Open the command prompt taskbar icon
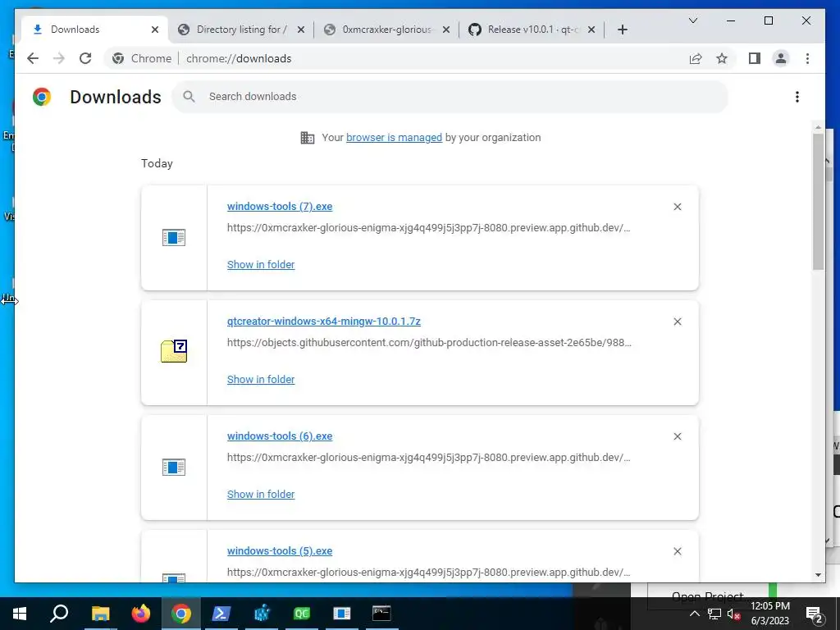Screen dimensions: 840x630 pyautogui.click(x=381, y=614)
